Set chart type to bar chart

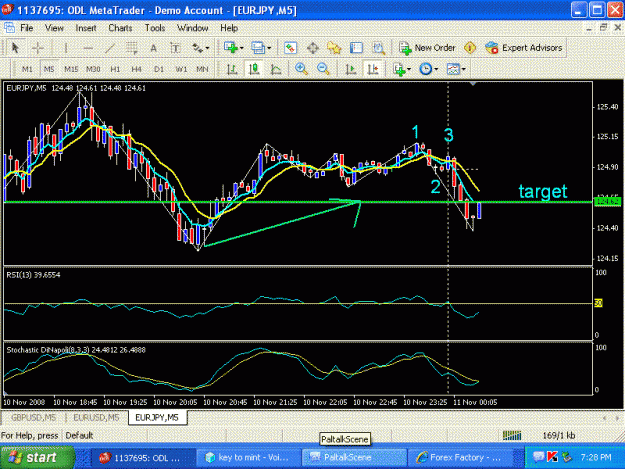(x=232, y=69)
